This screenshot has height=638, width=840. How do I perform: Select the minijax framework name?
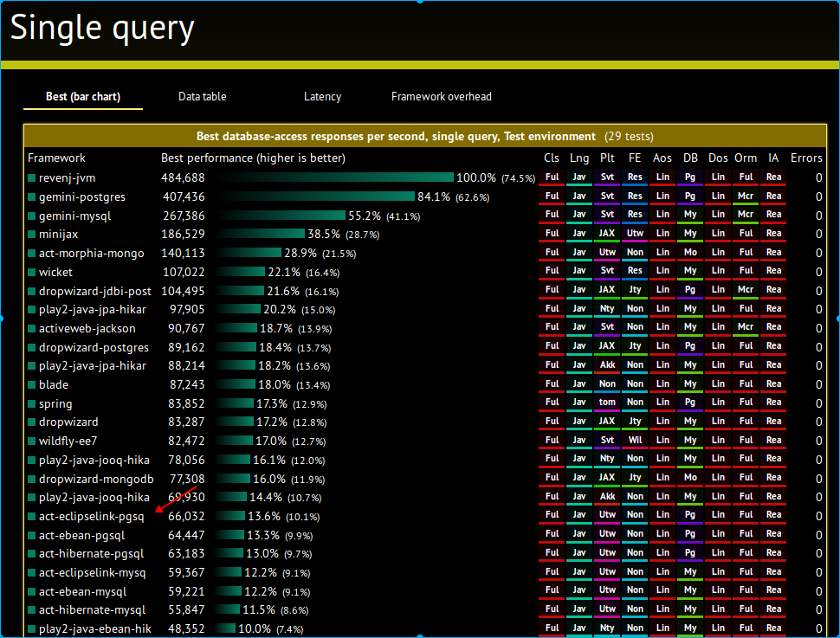tap(58, 234)
